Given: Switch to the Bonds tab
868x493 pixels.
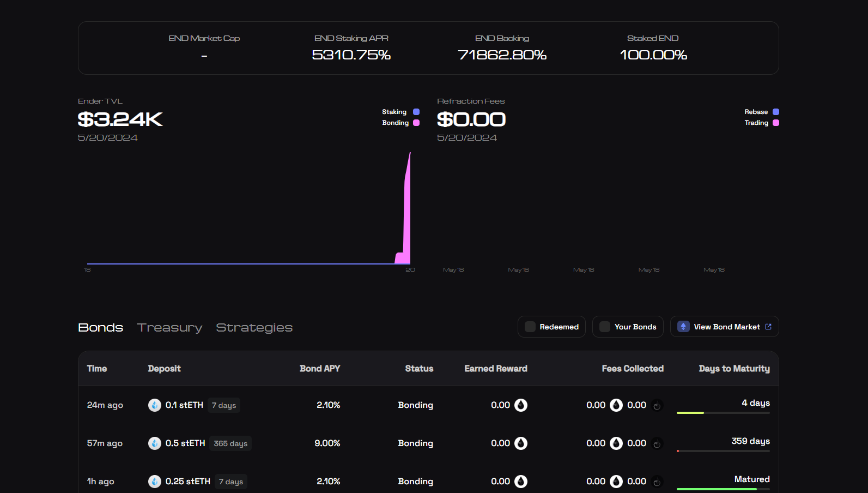Looking at the screenshot, I should (100, 327).
